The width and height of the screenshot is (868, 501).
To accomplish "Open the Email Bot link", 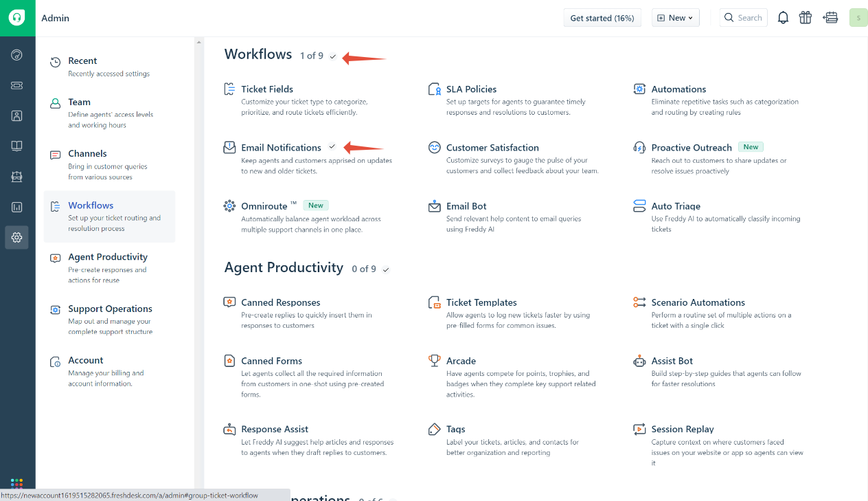I will pyautogui.click(x=466, y=206).
